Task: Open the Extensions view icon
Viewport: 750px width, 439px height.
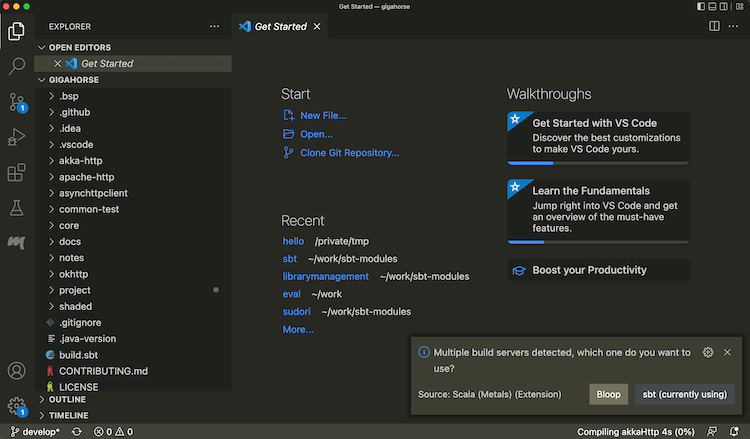Action: point(16,172)
